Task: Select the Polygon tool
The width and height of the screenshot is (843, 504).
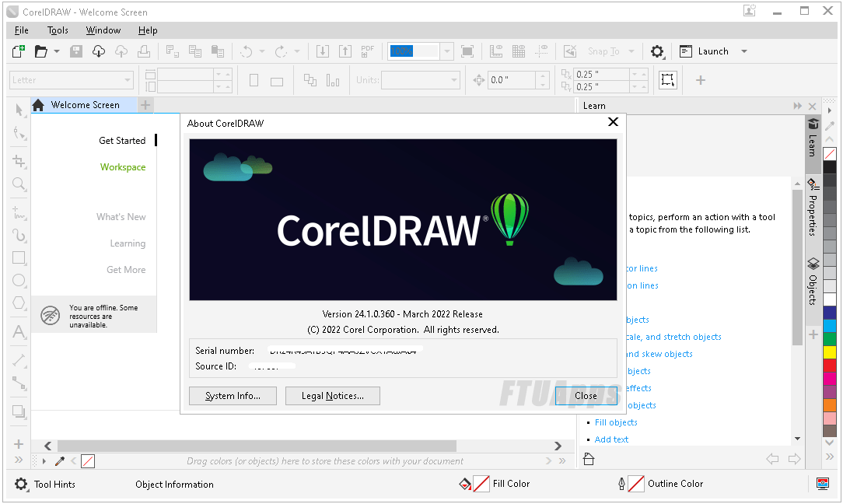Action: pos(19,303)
